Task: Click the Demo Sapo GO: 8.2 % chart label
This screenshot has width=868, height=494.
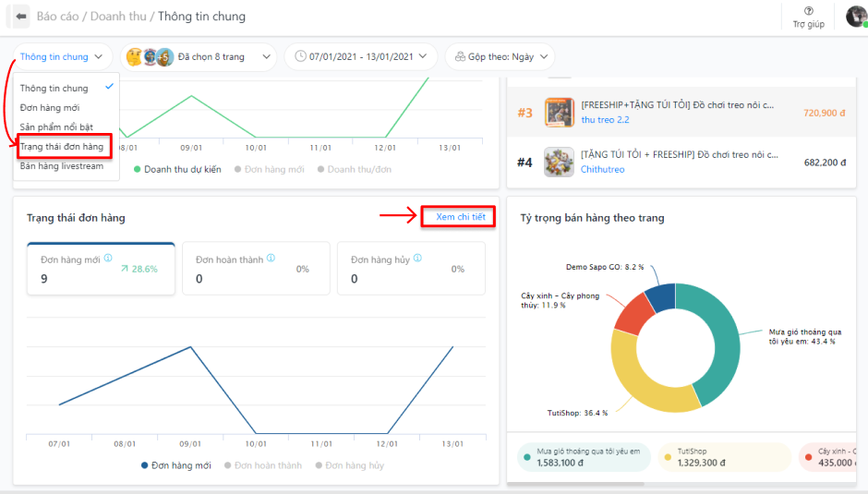Action: pyautogui.click(x=605, y=267)
